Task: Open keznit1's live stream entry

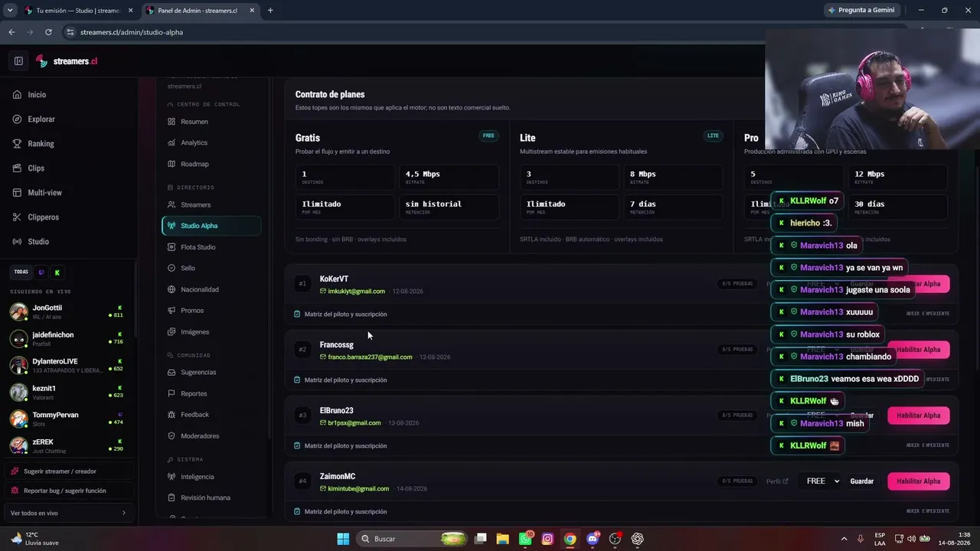Action: tap(67, 392)
